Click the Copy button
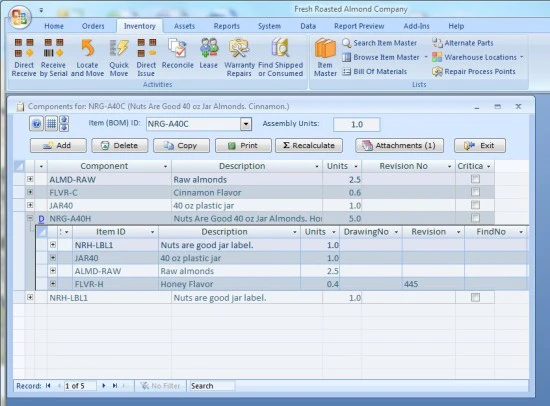This screenshot has width=550, height=406. point(181,145)
